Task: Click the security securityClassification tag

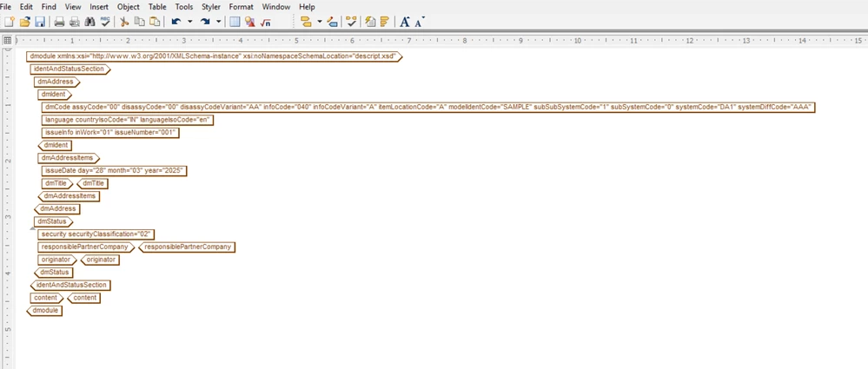Action: (96, 234)
